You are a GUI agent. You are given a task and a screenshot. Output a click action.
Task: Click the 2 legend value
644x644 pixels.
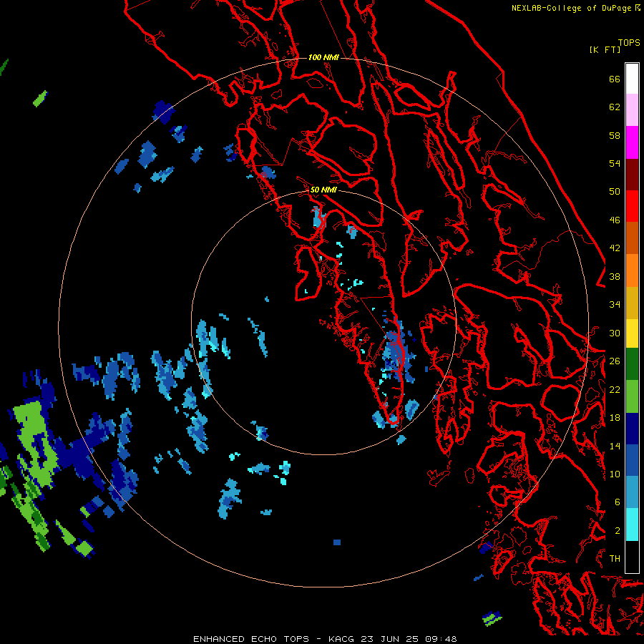(x=618, y=531)
